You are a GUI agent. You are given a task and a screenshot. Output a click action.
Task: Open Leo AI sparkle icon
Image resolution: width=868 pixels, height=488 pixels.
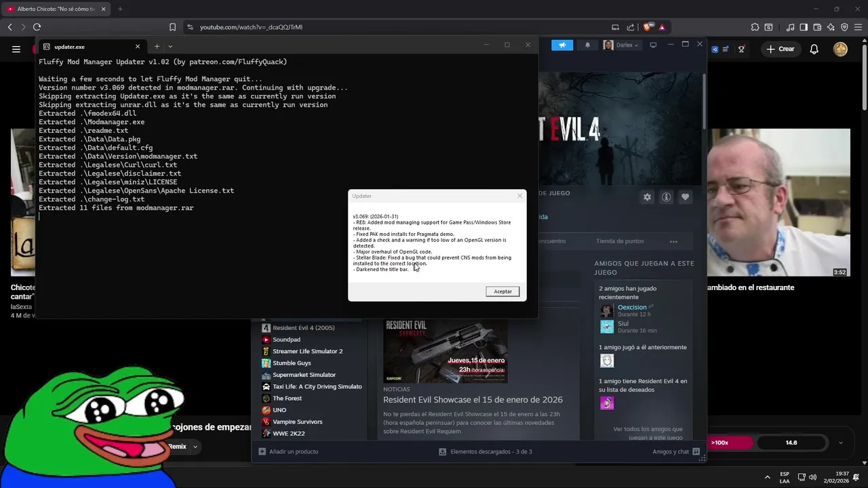pos(831,27)
